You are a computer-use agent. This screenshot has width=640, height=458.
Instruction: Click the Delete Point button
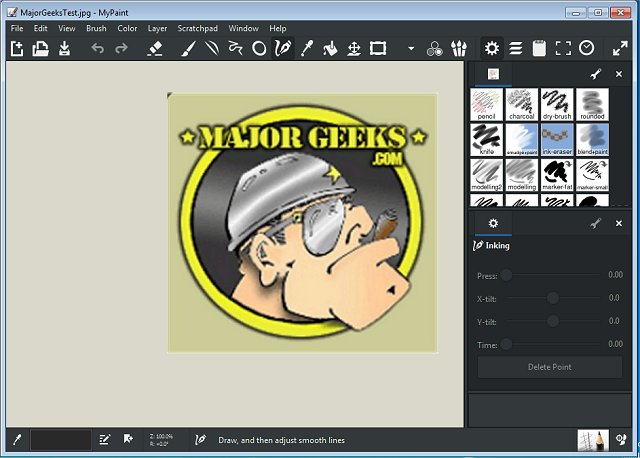[x=549, y=367]
